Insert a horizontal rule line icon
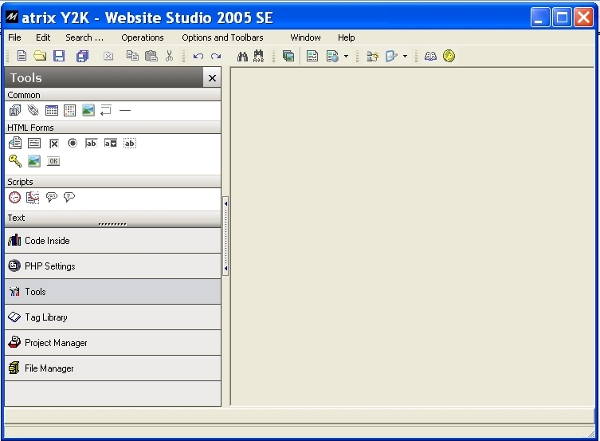This screenshot has height=441, width=600. point(125,111)
